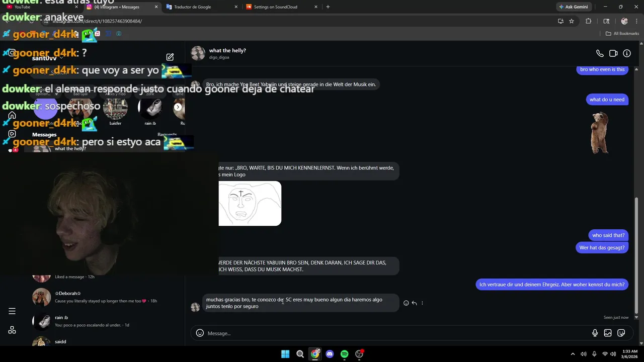Open the rain :b conversation
The image size is (644, 362).
coord(106,321)
